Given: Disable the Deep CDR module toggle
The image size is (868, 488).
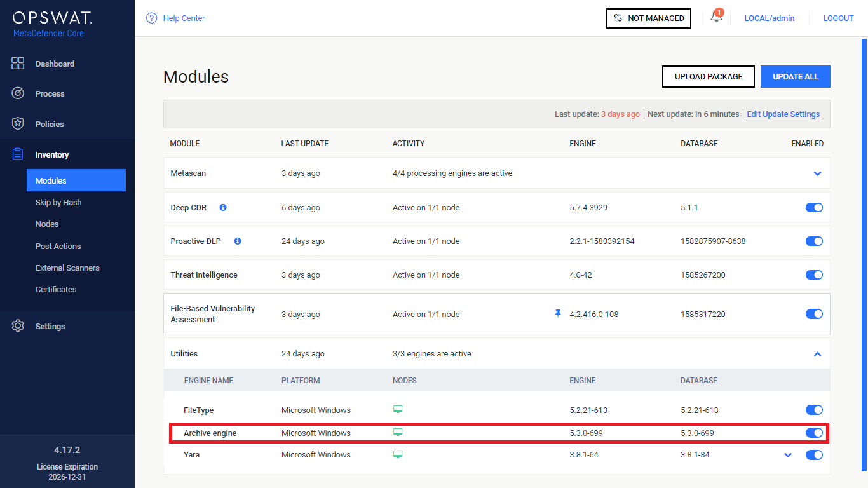Looking at the screenshot, I should click(814, 207).
